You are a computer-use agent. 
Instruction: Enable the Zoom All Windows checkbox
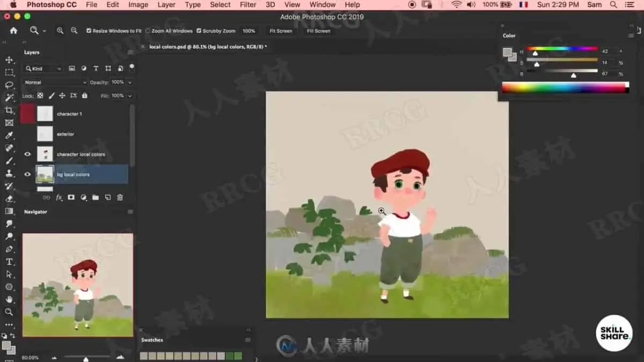coord(148,31)
